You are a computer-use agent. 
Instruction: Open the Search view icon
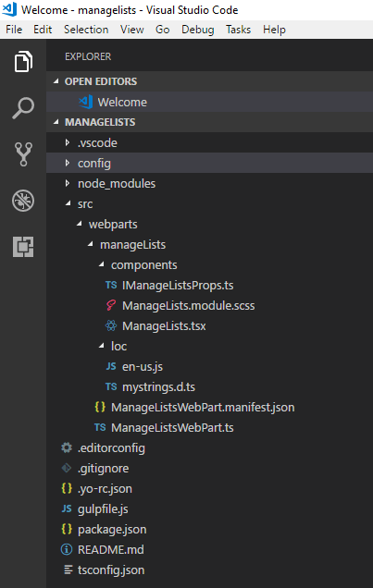[23, 107]
